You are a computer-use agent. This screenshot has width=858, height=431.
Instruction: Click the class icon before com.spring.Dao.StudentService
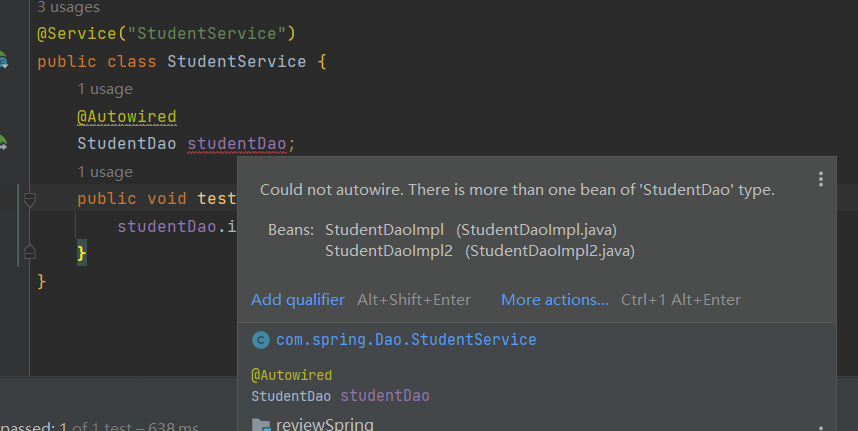pyautogui.click(x=260, y=340)
